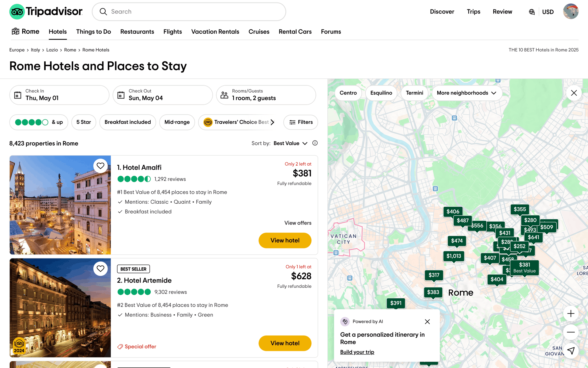588x368 pixels.
Task: Click the Powered by AI sparkle icon
Action: pos(345,321)
